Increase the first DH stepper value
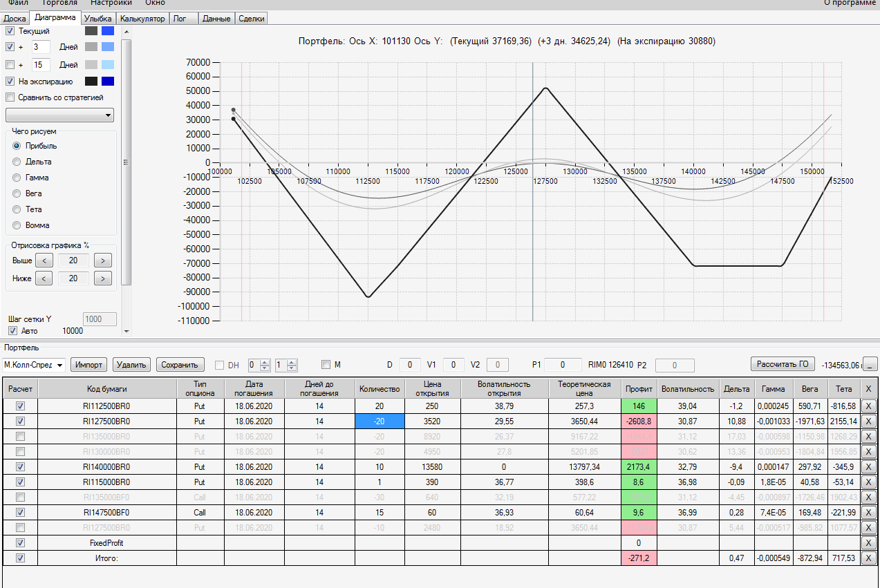Screen dimensions: 880x588 click(x=266, y=361)
